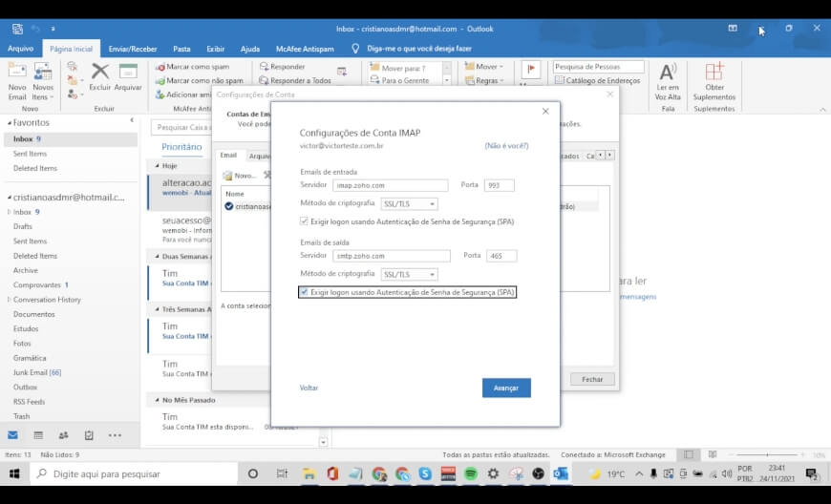The width and height of the screenshot is (831, 504).
Task: Adjust the zoom slider in status bar
Action: pos(767,455)
